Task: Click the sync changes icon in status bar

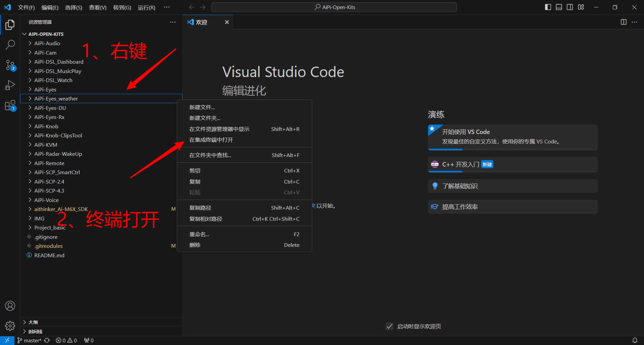Action: (47, 340)
